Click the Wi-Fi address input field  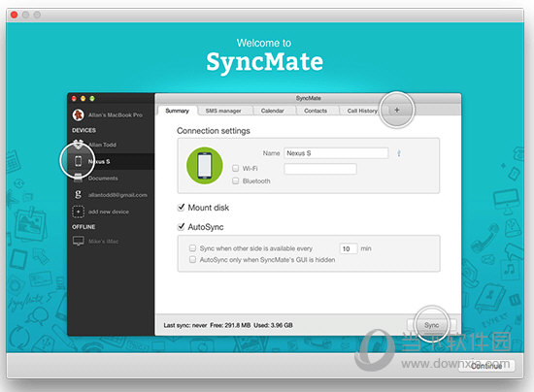pos(320,169)
